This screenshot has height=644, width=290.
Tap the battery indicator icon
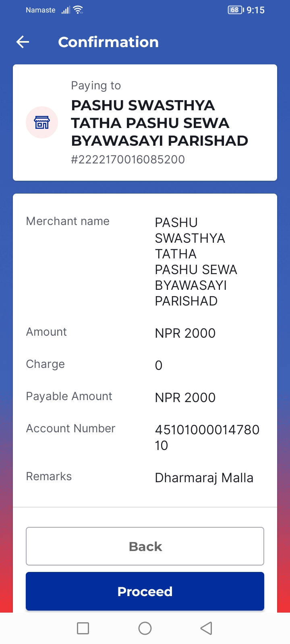(x=236, y=10)
